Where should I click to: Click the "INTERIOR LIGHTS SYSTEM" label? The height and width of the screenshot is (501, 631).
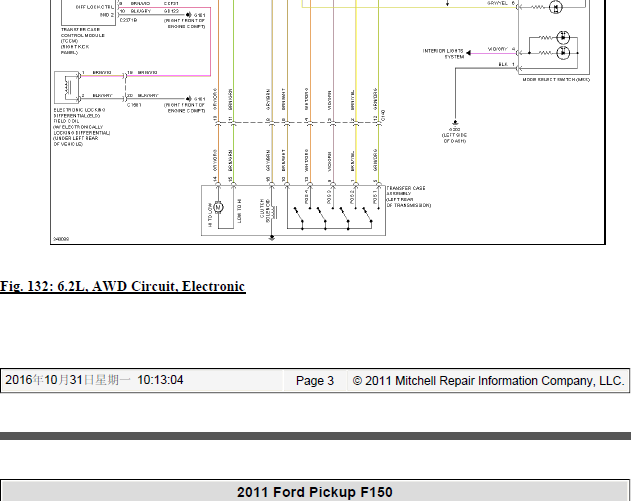443,54
